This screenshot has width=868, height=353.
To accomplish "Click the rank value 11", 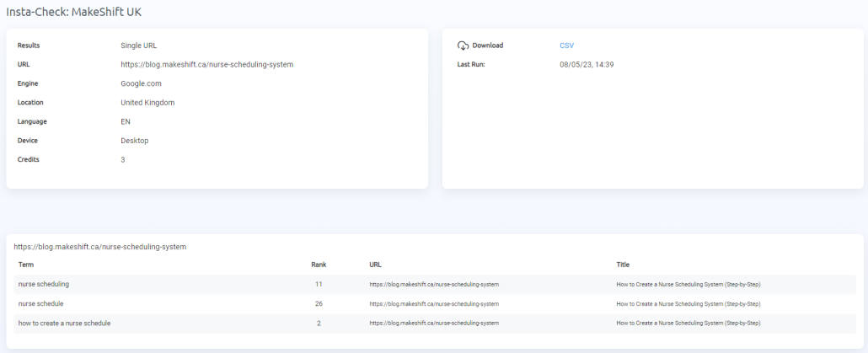I will [x=319, y=285].
